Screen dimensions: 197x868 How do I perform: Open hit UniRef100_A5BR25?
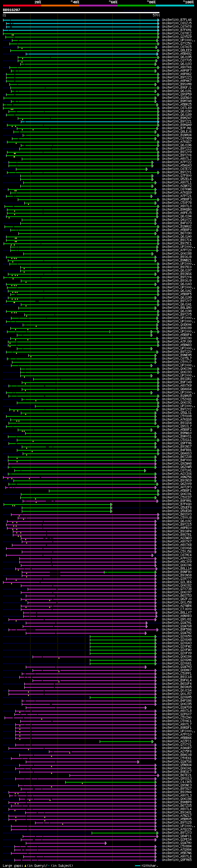coord(177,105)
